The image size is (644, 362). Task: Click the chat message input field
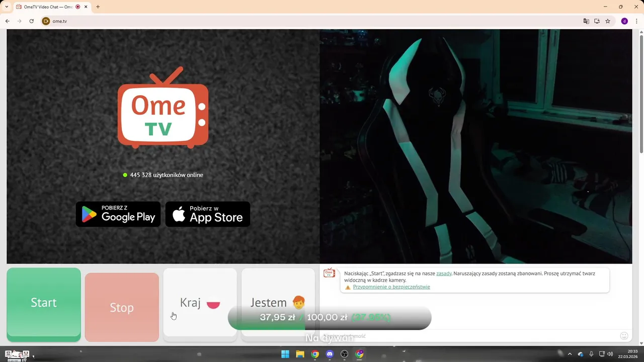(468, 336)
